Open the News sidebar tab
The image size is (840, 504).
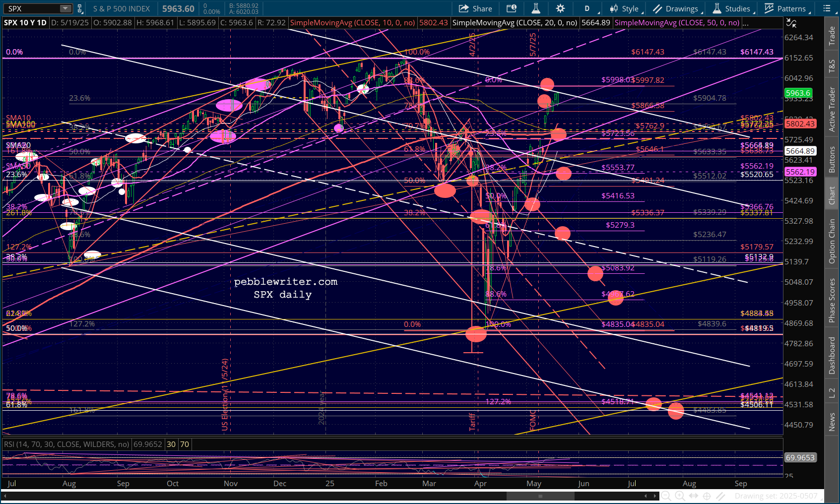832,422
